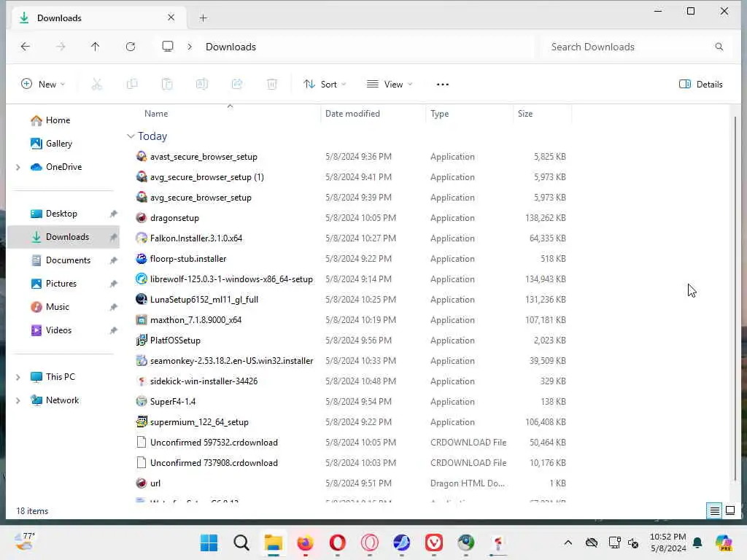Open the taskbar clock showing 10:52 PM
Viewport: 747px width, 560px height.
pos(668,542)
